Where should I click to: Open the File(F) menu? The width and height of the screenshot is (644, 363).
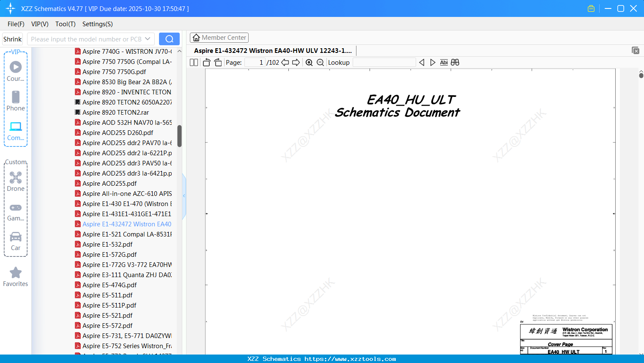[x=16, y=24]
